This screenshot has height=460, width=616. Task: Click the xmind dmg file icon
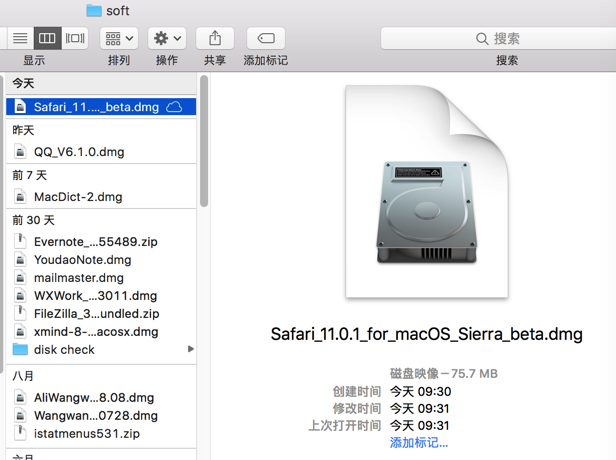[x=20, y=331]
